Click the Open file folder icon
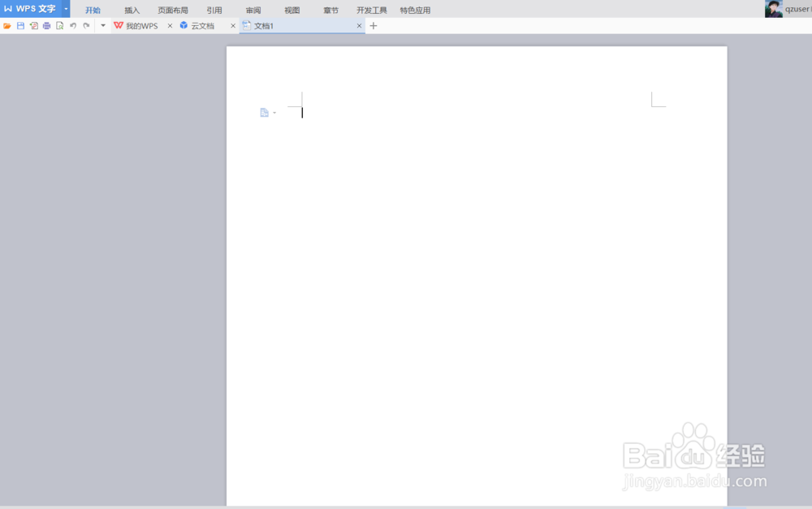The width and height of the screenshot is (812, 509). (7, 26)
